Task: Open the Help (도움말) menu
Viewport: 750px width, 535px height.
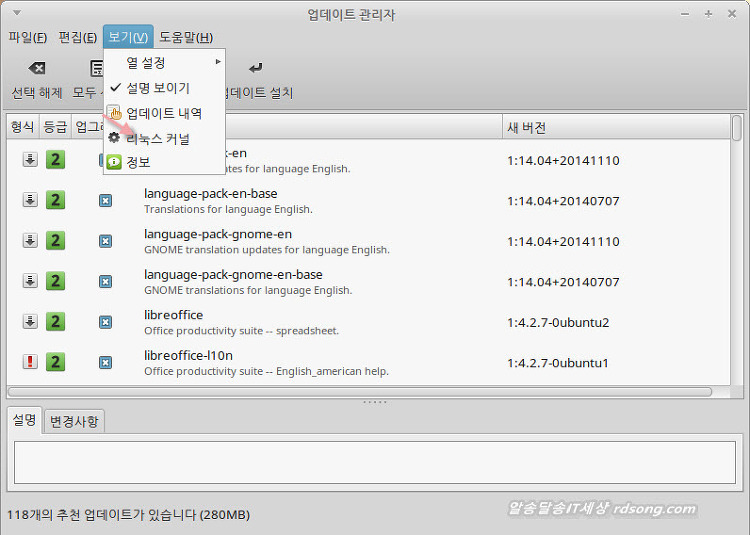Action: (186, 38)
